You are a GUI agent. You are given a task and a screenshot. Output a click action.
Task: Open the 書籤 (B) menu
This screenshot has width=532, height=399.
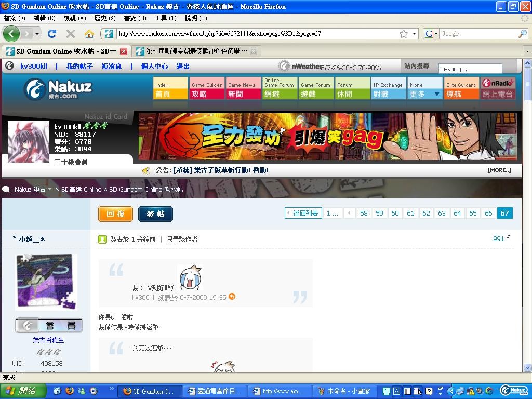coord(135,18)
